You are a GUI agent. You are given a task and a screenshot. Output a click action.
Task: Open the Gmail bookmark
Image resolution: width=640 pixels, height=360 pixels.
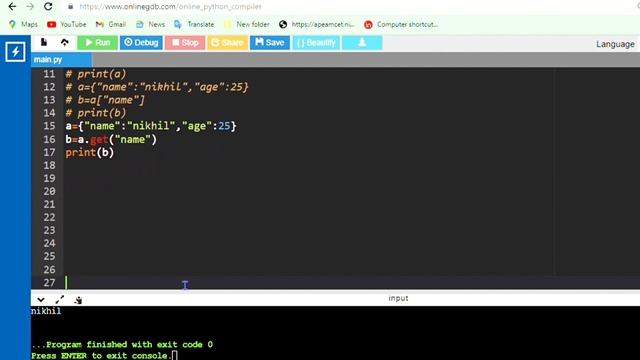click(111, 24)
